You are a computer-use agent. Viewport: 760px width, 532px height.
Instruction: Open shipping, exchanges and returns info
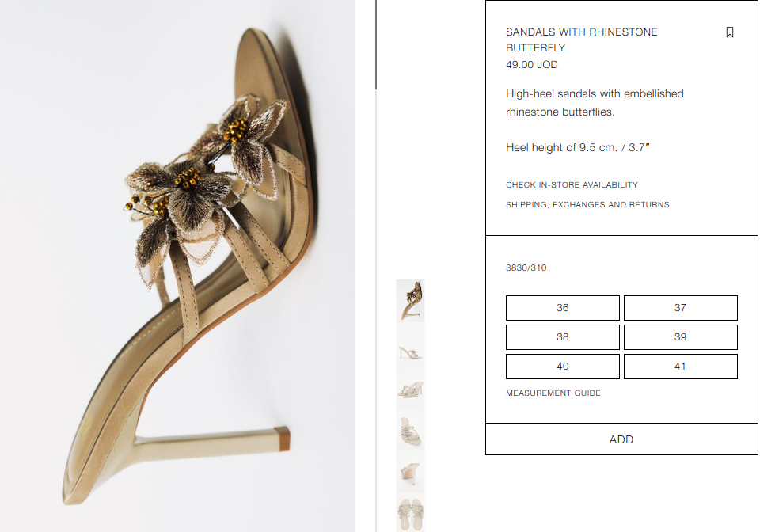click(587, 205)
